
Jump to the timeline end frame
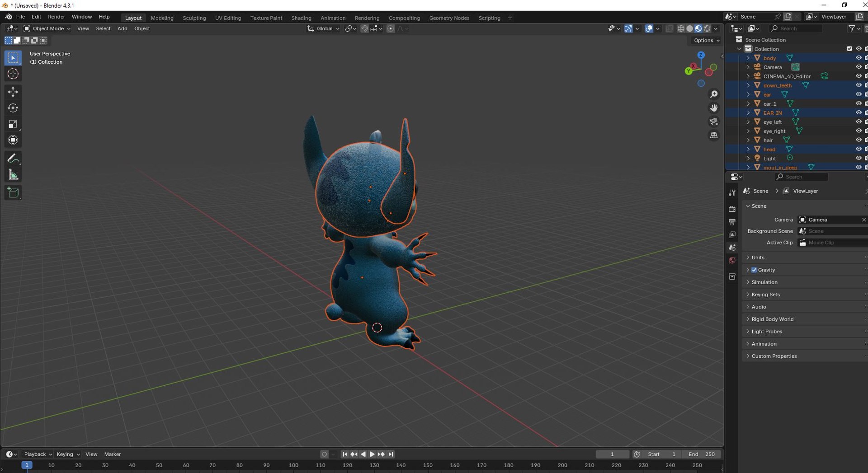click(391, 454)
